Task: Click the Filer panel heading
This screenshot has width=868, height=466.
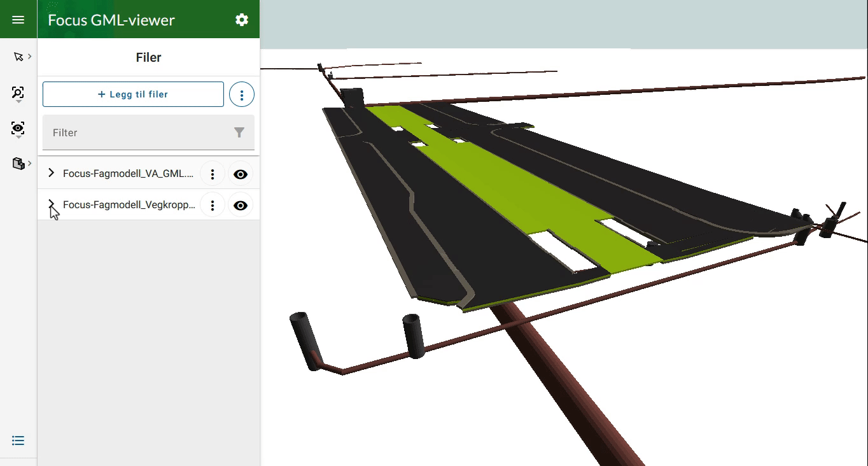Action: pos(149,57)
